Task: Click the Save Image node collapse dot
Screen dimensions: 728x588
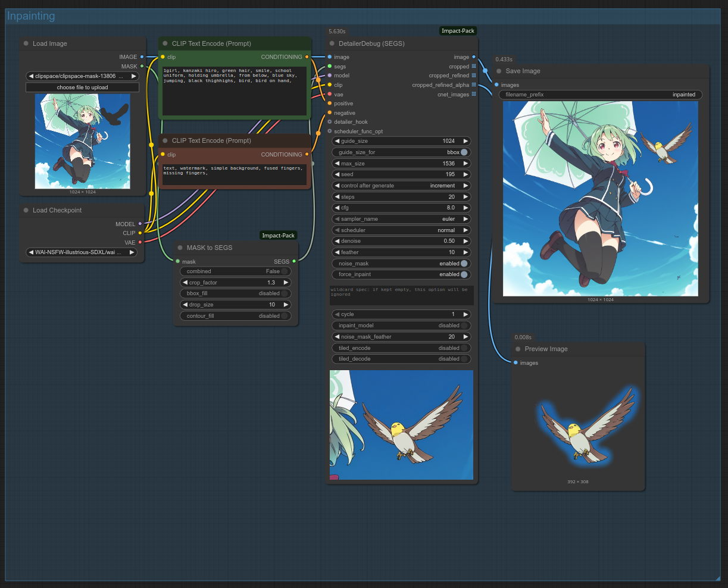Action: pyautogui.click(x=499, y=71)
